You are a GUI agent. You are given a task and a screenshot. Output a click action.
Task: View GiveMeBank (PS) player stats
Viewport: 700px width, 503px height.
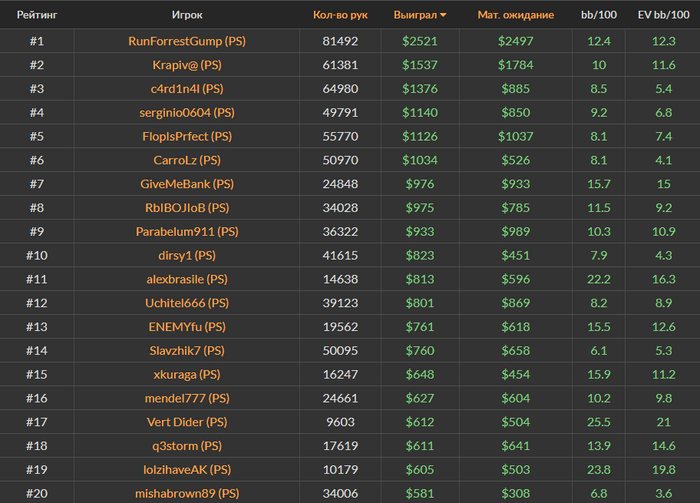click(187, 184)
